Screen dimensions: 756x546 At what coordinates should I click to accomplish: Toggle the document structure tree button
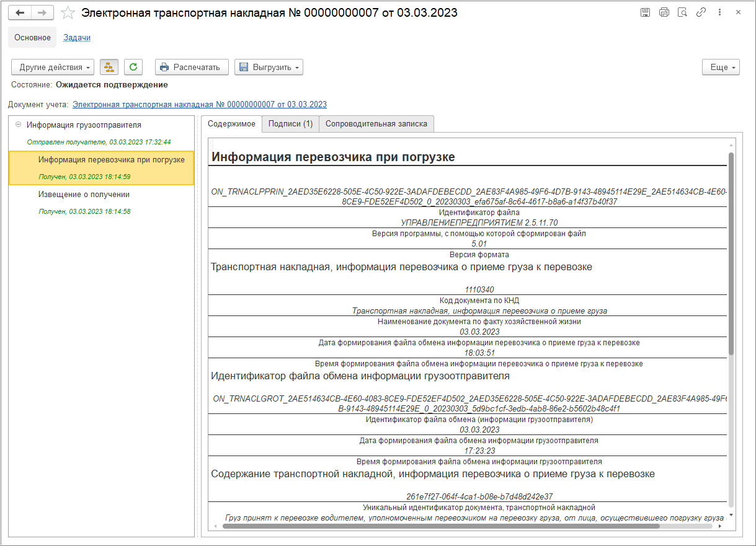coord(109,67)
